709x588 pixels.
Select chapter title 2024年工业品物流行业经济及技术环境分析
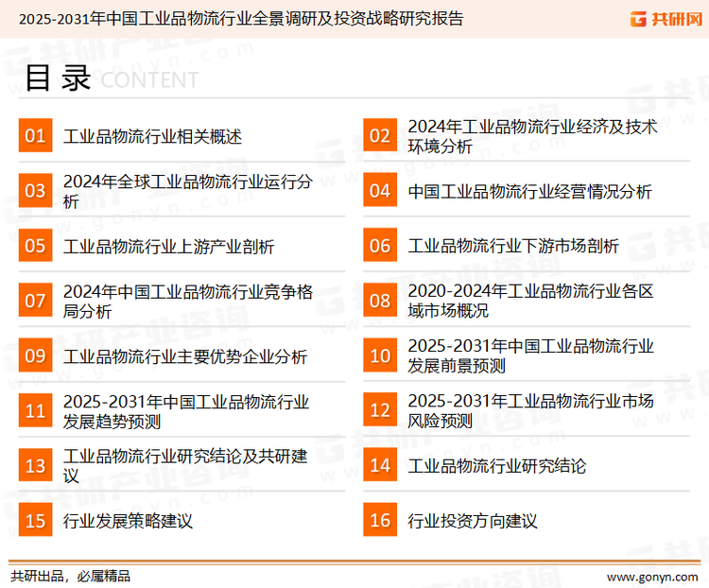[532, 136]
